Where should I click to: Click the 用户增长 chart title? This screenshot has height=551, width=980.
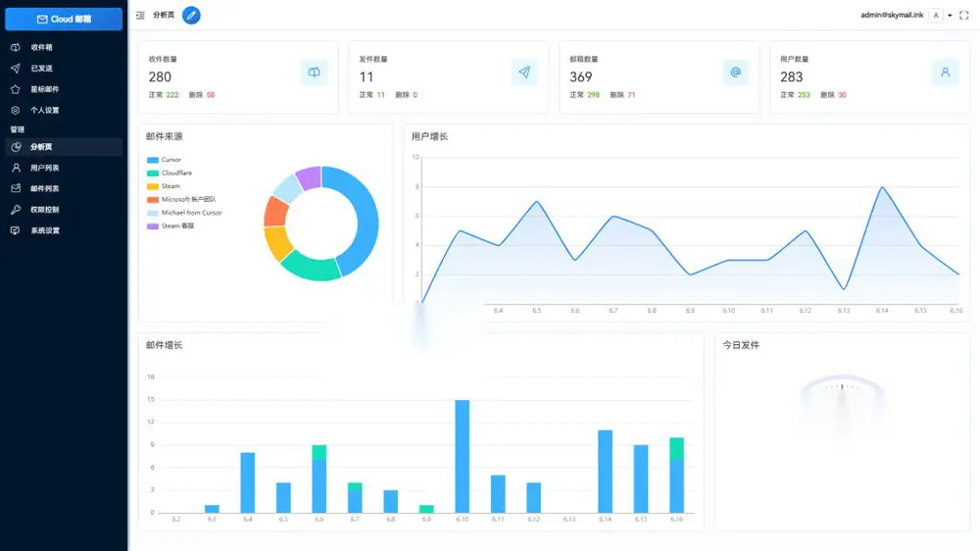(429, 136)
